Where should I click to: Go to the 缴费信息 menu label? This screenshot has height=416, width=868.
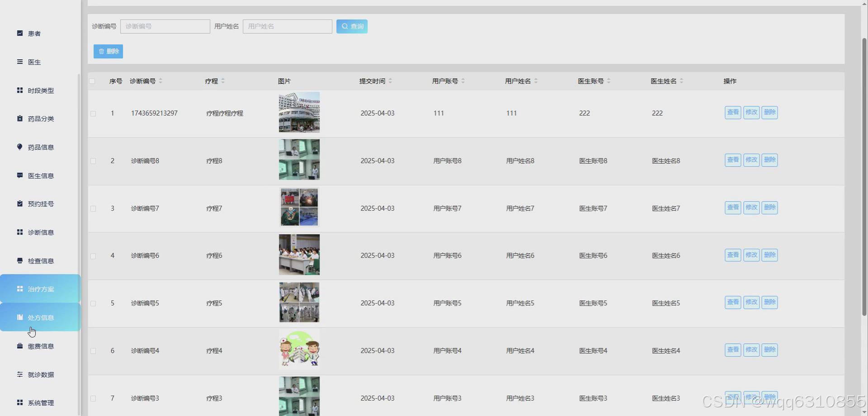(x=41, y=346)
